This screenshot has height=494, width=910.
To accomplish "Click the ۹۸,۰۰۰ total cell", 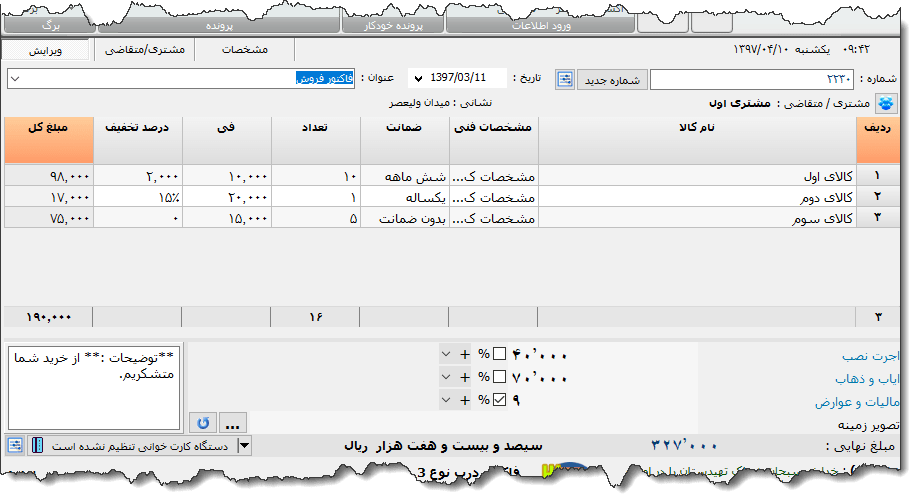I will click(49, 176).
